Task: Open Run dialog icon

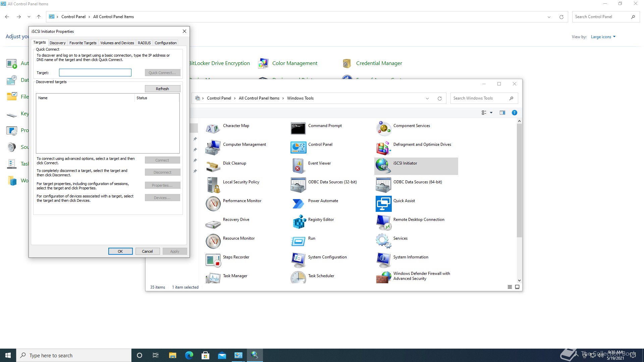Action: [x=298, y=241]
